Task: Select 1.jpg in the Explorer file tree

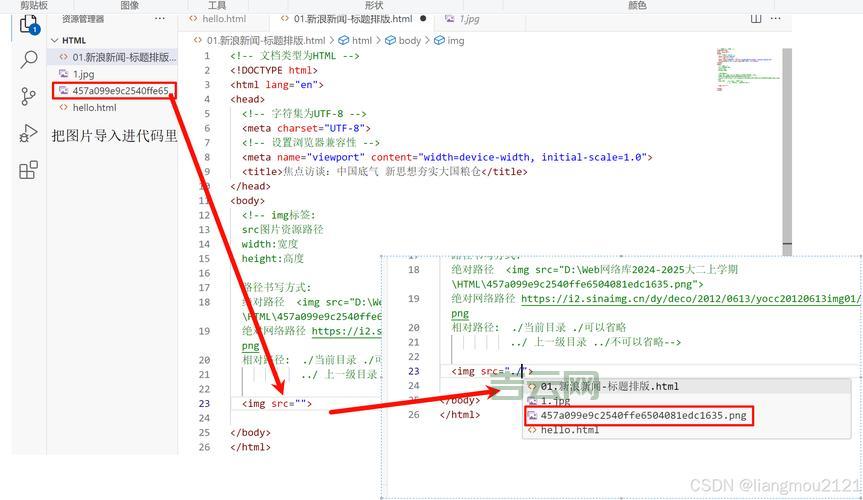Action: (x=82, y=74)
